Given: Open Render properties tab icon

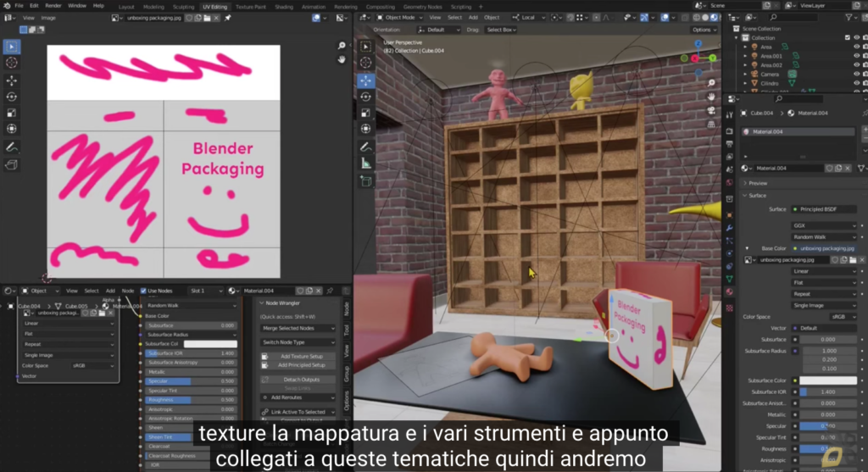Looking at the screenshot, I should click(730, 131).
